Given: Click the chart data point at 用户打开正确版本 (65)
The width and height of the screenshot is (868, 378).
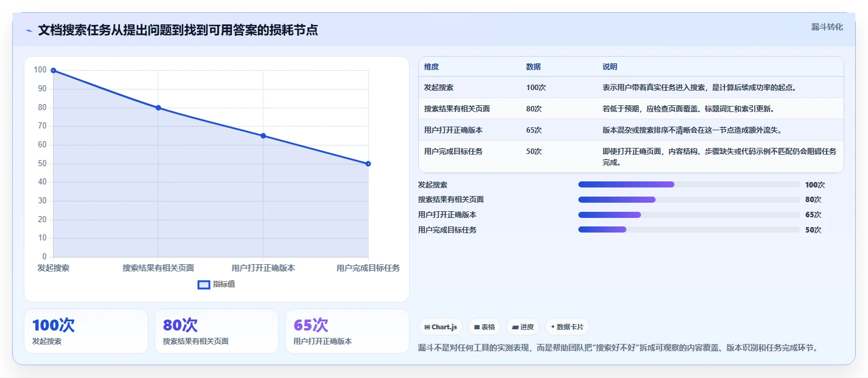Looking at the screenshot, I should coord(263,136).
